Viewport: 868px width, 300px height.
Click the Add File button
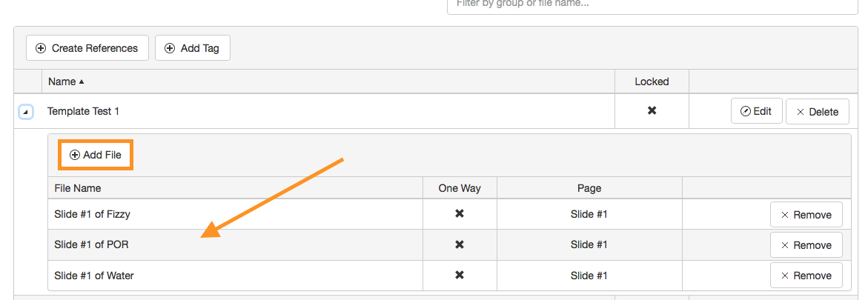click(x=96, y=155)
